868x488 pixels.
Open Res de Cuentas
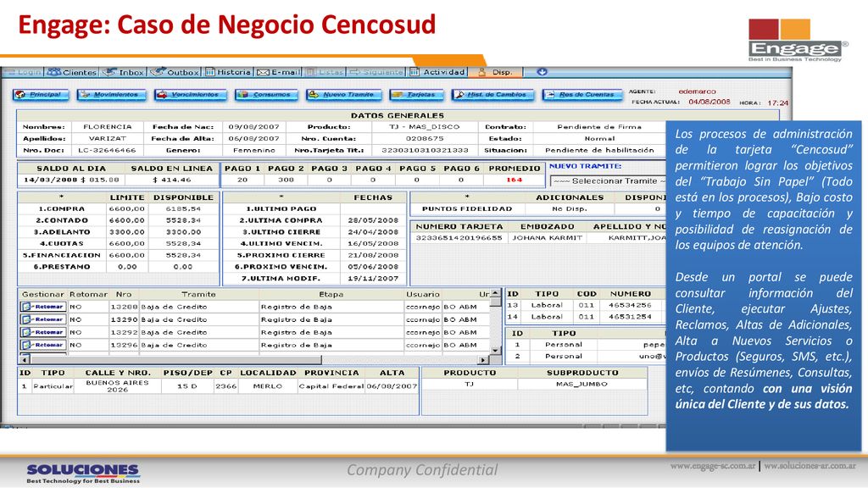click(581, 95)
